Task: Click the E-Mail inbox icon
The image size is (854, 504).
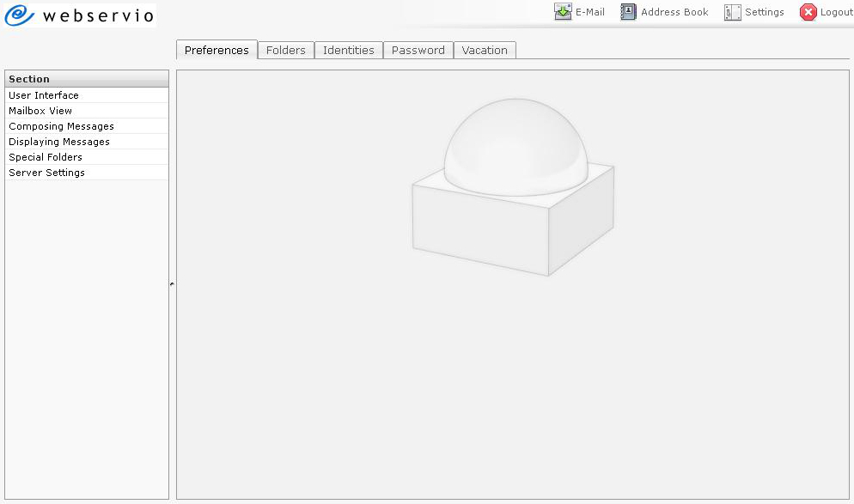Action: click(x=563, y=12)
